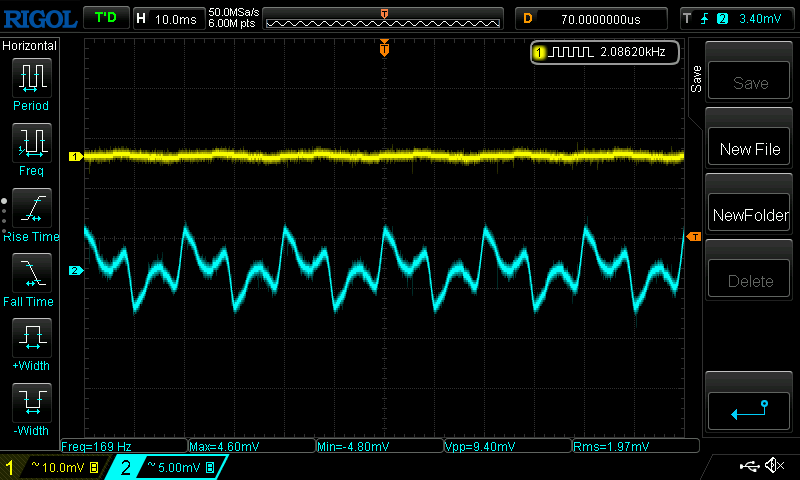Click the Delete button

pos(749,279)
